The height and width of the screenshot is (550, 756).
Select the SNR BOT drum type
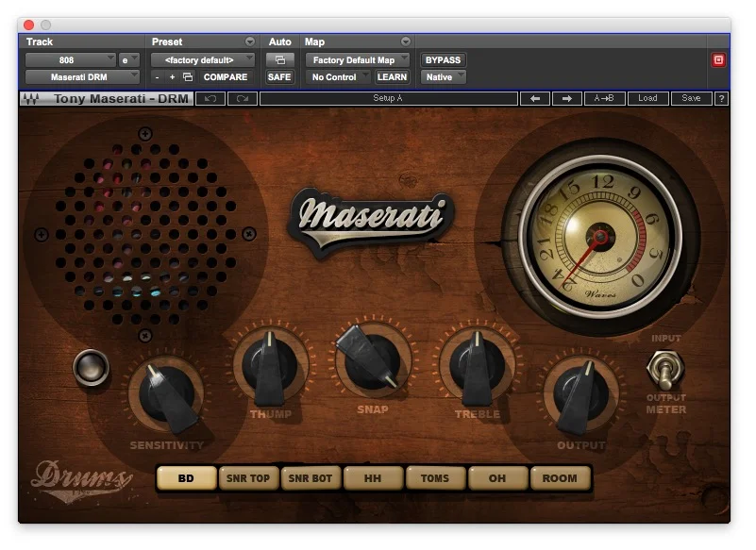click(x=311, y=478)
